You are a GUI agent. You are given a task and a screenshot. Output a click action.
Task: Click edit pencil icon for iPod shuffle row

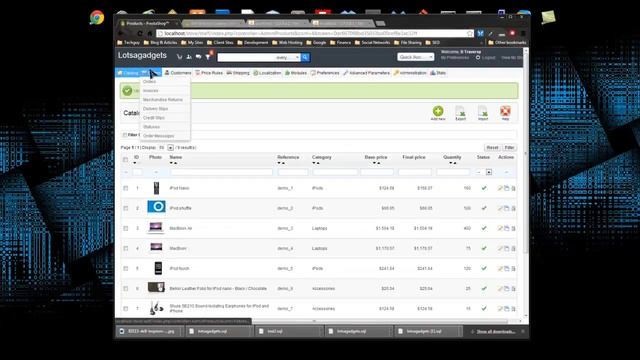(x=500, y=208)
